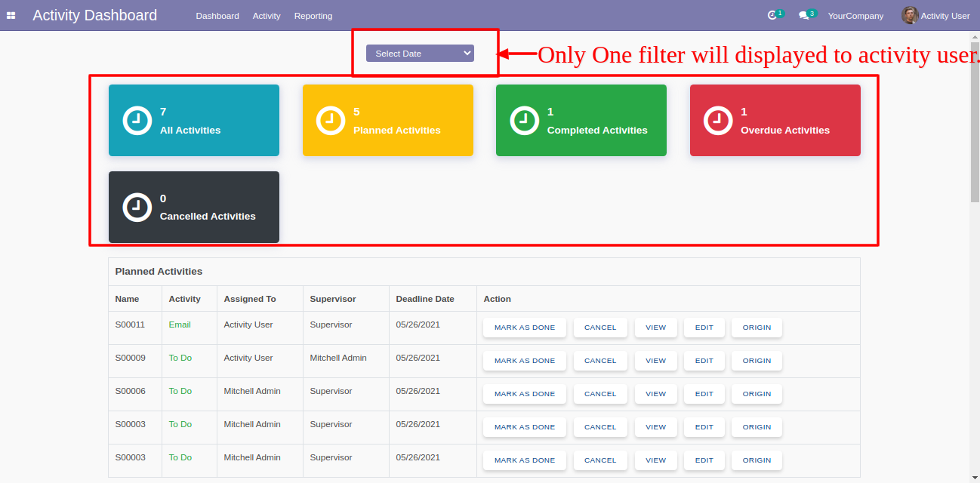Open the Dashboard menu
Screen dimensions: 980x483
tap(217, 16)
